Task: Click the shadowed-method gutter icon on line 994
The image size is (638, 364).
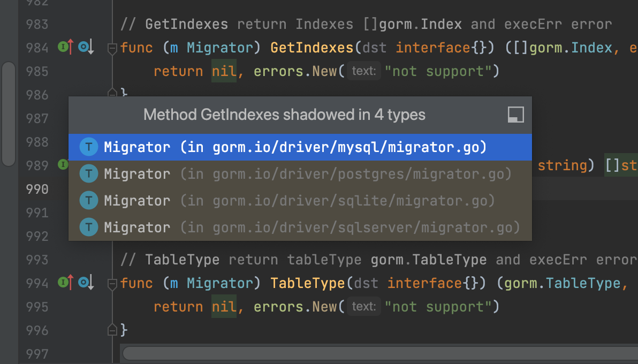Action: click(86, 282)
